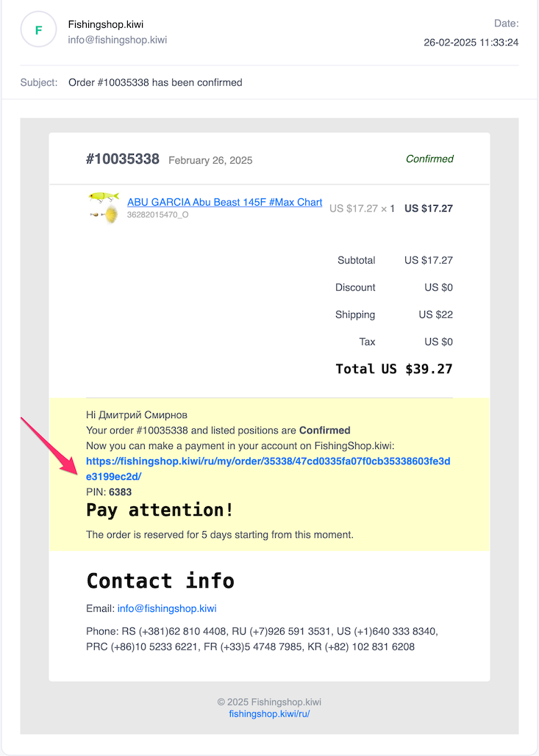Click the PIN code 6383
Image resolution: width=539 pixels, height=756 pixels.
pyautogui.click(x=120, y=492)
